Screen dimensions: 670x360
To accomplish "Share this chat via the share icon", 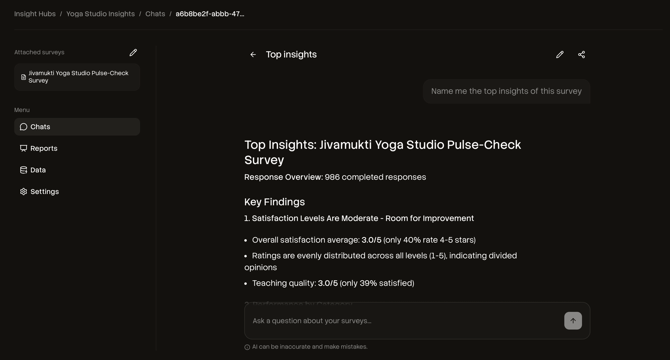I will 582,55.
